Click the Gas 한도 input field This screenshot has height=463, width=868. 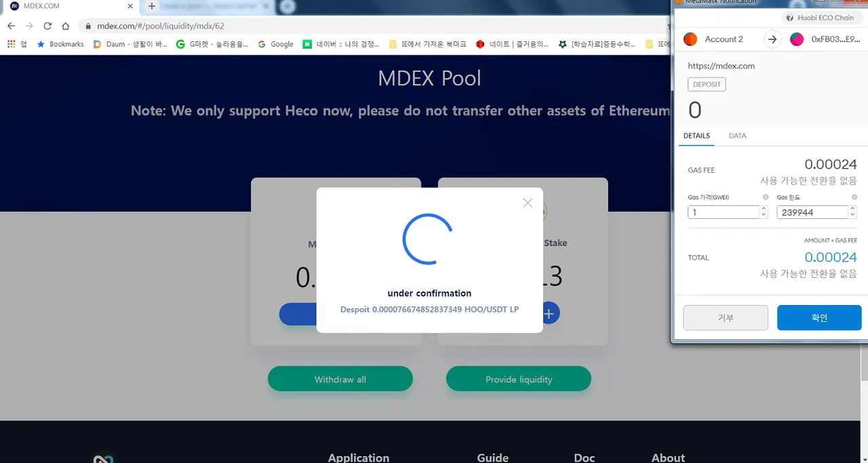click(812, 212)
